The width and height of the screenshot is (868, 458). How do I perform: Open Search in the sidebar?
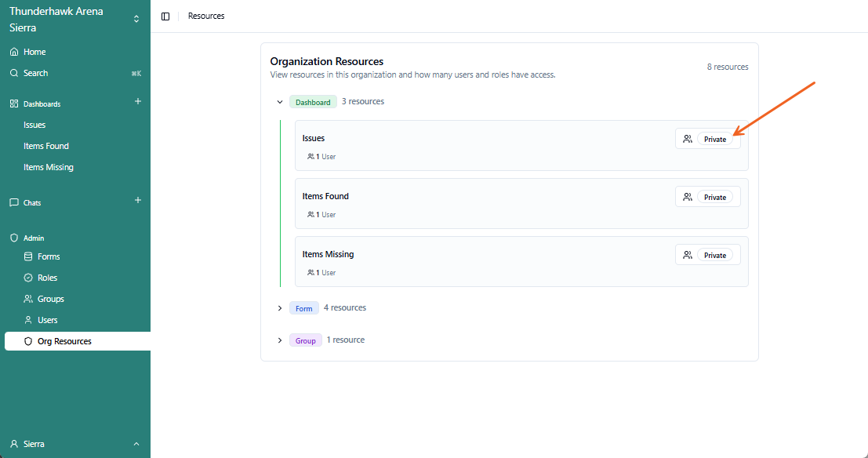click(35, 73)
